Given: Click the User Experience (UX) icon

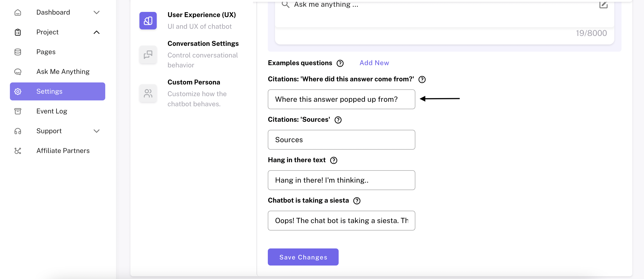Looking at the screenshot, I should click(148, 21).
